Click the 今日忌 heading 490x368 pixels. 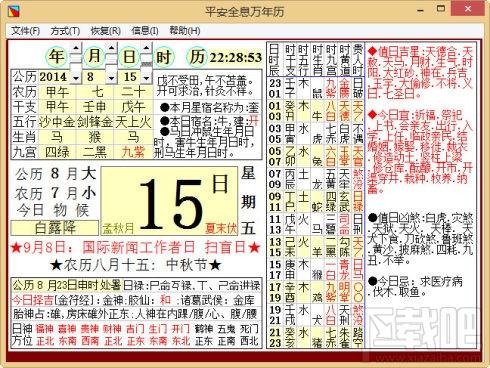pyautogui.click(x=390, y=281)
